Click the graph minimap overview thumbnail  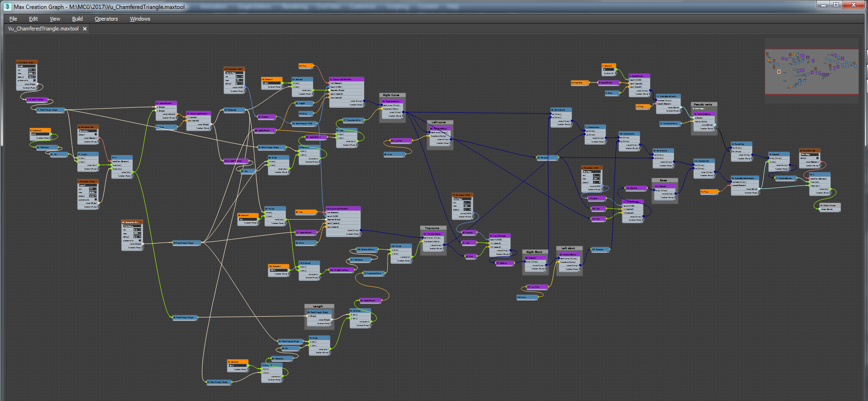coord(811,71)
